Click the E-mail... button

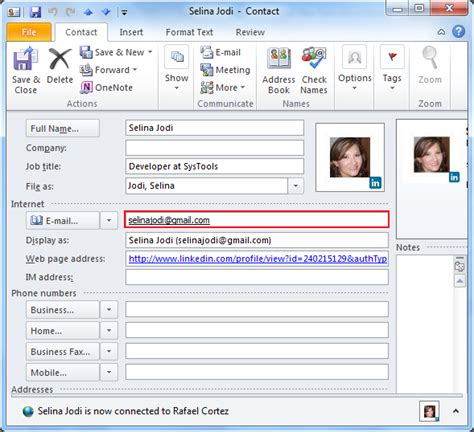pos(63,220)
